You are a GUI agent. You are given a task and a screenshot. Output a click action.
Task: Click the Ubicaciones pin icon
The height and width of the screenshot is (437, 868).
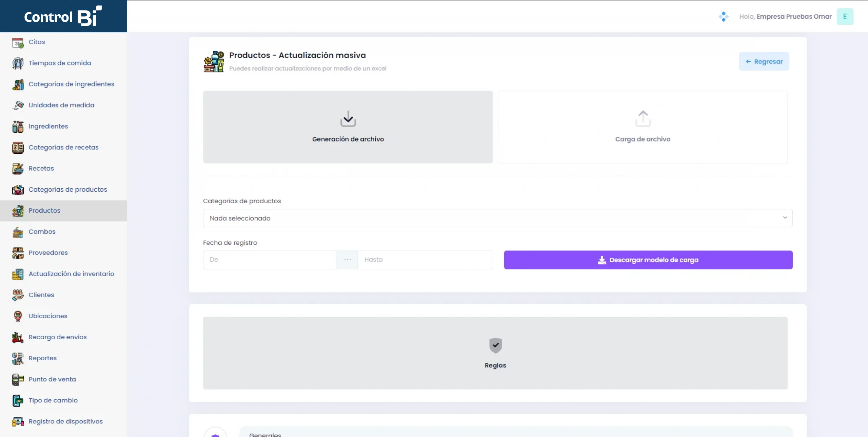tap(18, 316)
